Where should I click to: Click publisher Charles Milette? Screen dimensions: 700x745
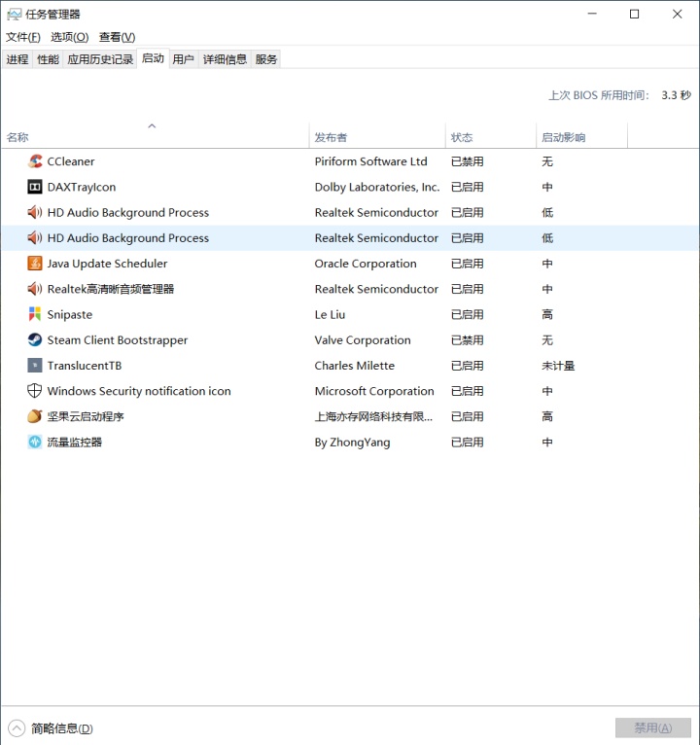pos(354,366)
